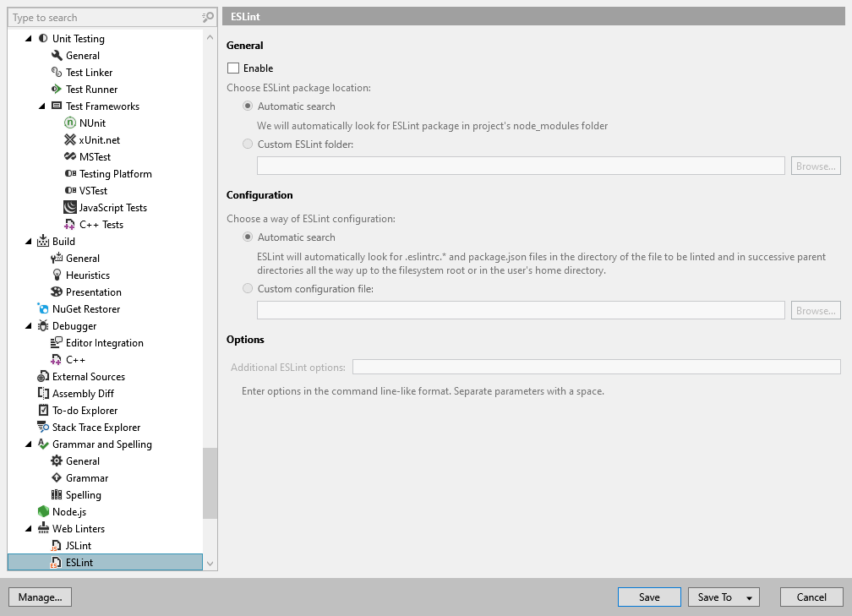
Task: Select the Assembly Diff icon
Action: tap(42, 393)
